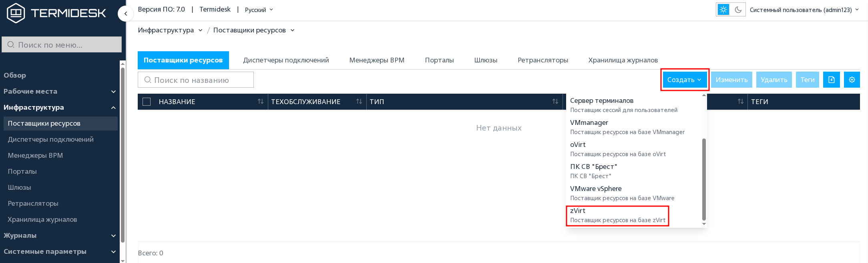Select VMmanager from create menu
Screen dimensions: 868x263
tap(634, 127)
